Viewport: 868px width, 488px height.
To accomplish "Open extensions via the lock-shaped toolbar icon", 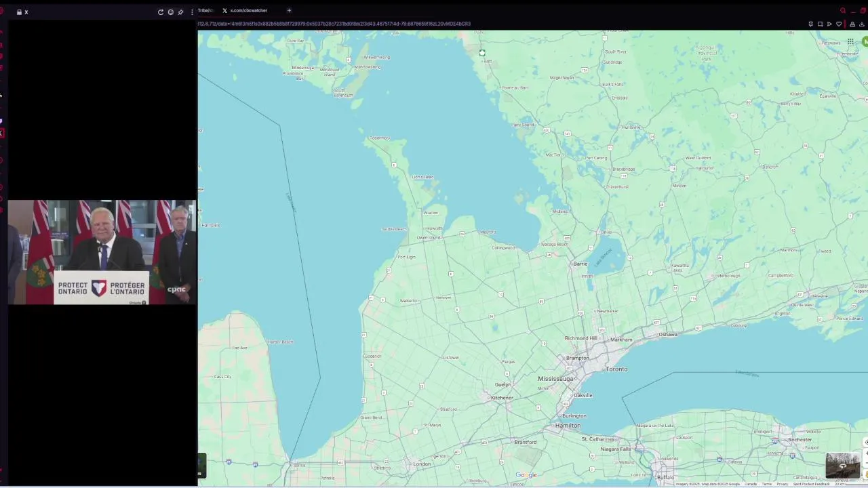I will [852, 24].
